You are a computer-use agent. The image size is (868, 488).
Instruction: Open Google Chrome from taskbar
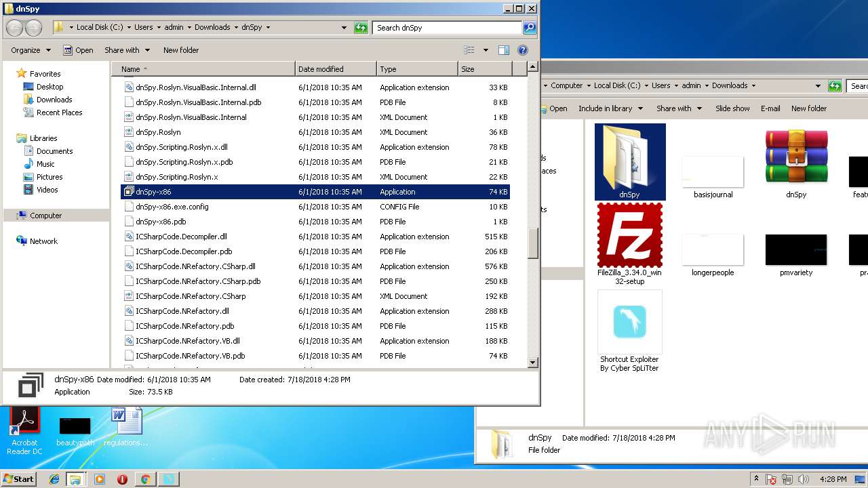tap(144, 479)
